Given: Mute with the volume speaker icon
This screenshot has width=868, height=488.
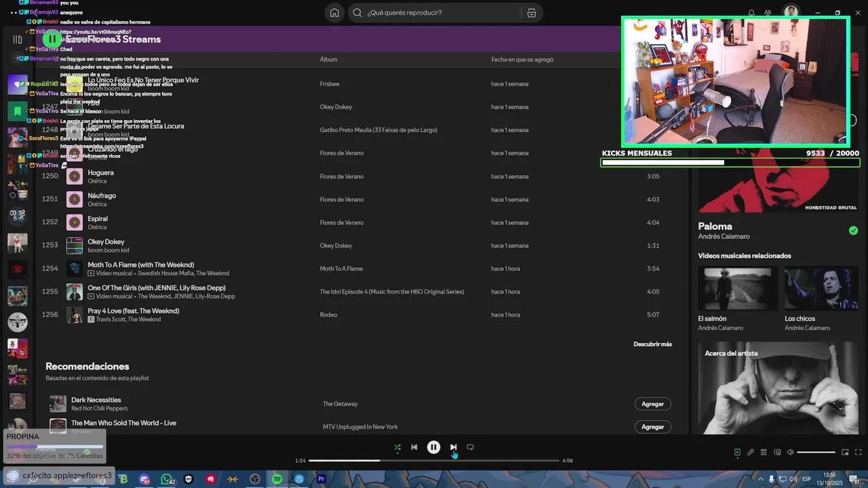Looking at the screenshot, I should [790, 452].
